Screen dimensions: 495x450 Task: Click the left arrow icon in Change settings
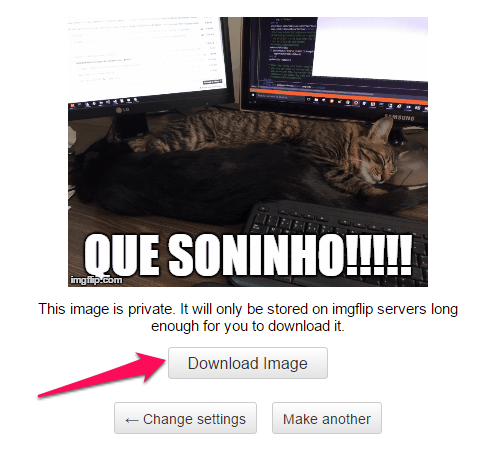pyautogui.click(x=132, y=420)
